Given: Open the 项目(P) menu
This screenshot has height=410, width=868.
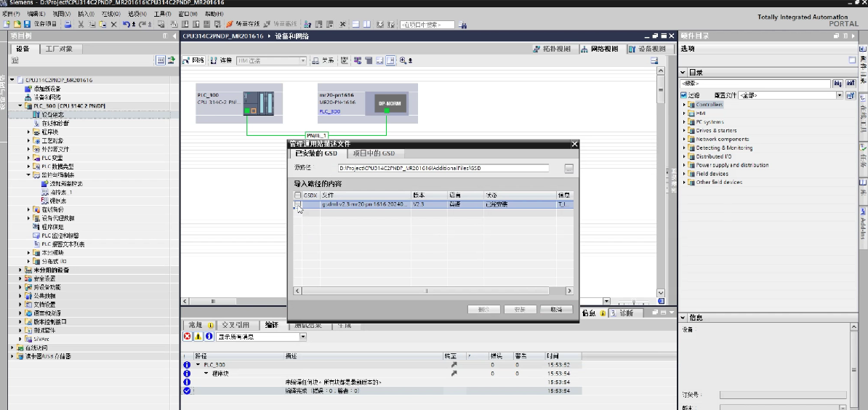Looking at the screenshot, I should (x=11, y=14).
